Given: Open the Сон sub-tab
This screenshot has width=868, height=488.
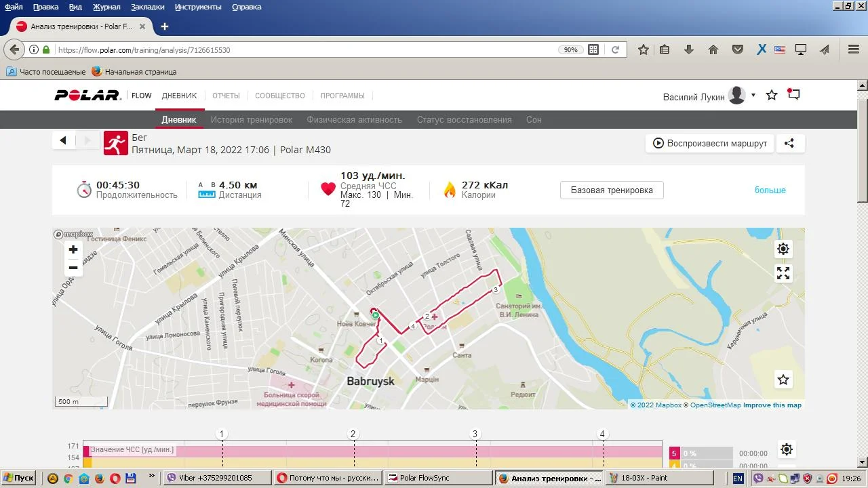Looking at the screenshot, I should 534,120.
